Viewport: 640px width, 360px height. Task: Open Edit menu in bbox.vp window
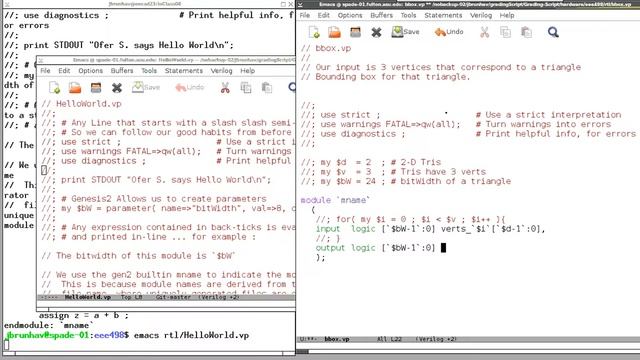pyautogui.click(x=324, y=15)
